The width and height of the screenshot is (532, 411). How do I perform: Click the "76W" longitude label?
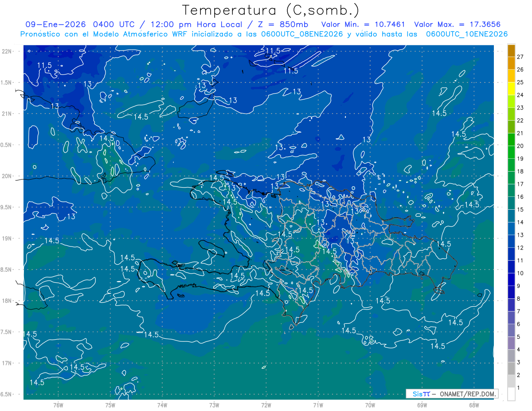pyautogui.click(x=58, y=405)
